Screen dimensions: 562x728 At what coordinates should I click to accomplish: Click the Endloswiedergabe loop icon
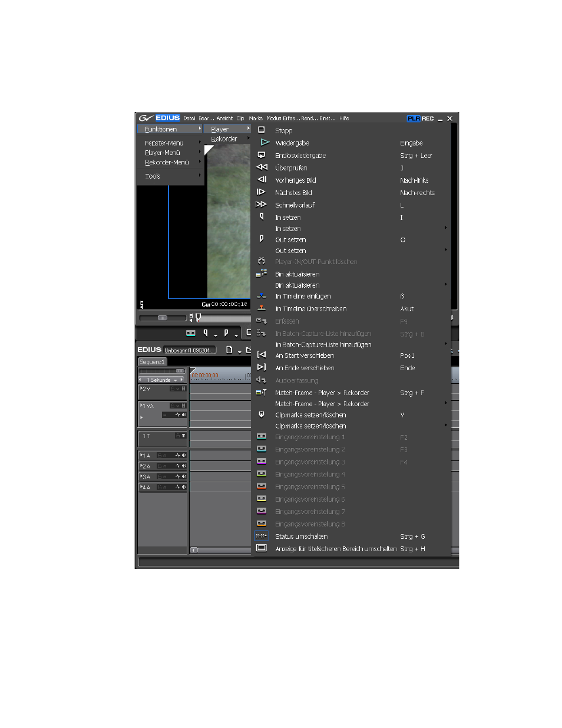[262, 155]
